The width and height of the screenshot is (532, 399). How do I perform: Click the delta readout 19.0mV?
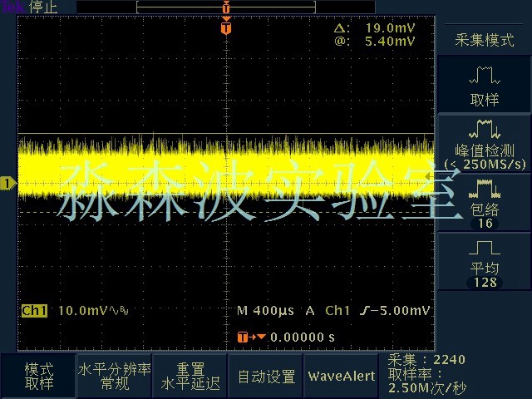coord(390,27)
